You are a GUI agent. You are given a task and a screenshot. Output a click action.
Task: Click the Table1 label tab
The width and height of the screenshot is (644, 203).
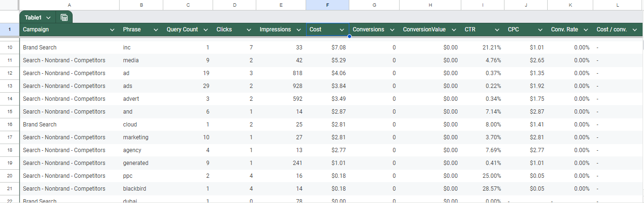tap(33, 18)
